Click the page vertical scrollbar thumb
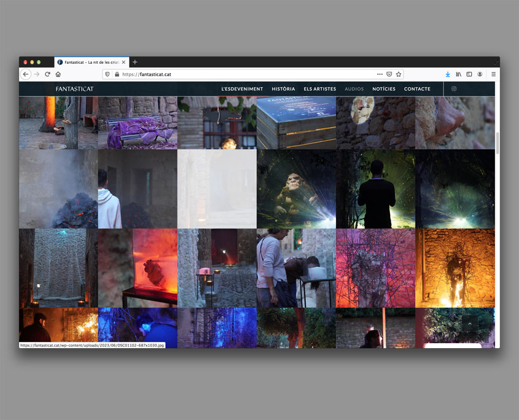The image size is (519, 420). point(497,142)
